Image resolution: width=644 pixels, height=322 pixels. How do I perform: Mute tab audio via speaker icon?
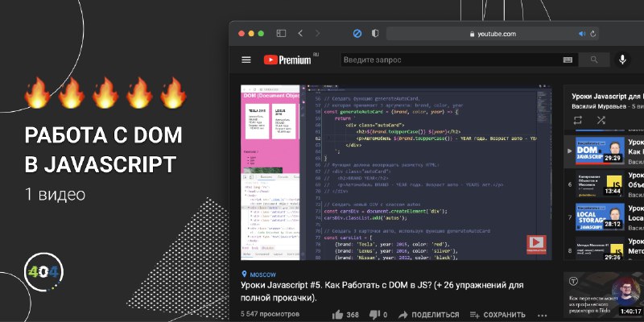pyautogui.click(x=582, y=34)
